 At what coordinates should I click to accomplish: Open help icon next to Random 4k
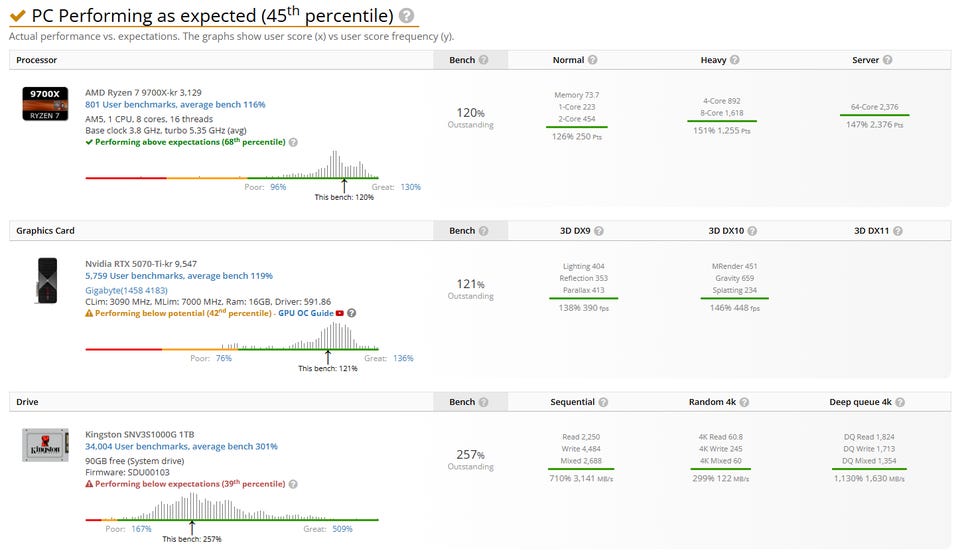click(x=744, y=402)
